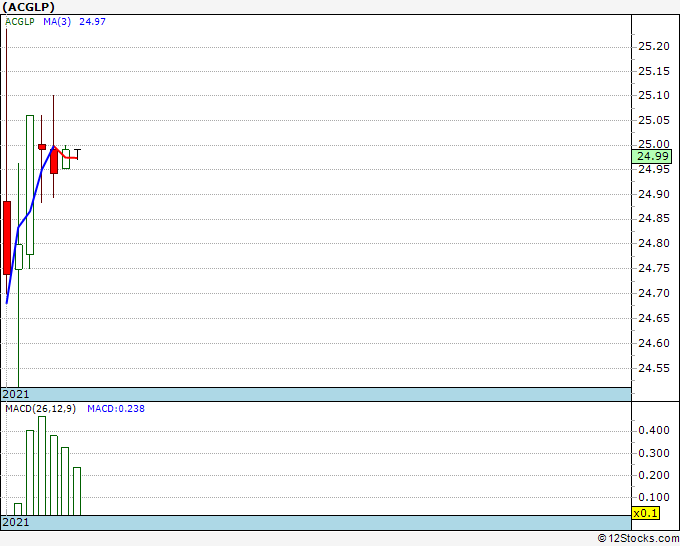Screen dimensions: 680x546
Task: Click the 24.90 price axis label
Action: [x=654, y=194]
